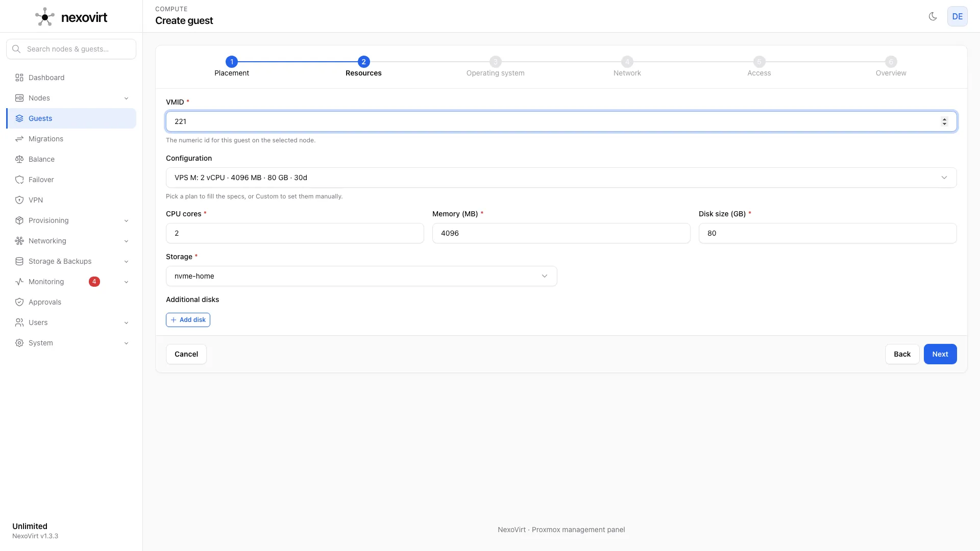
Task: Expand the Storage & Backups section
Action: point(126,261)
